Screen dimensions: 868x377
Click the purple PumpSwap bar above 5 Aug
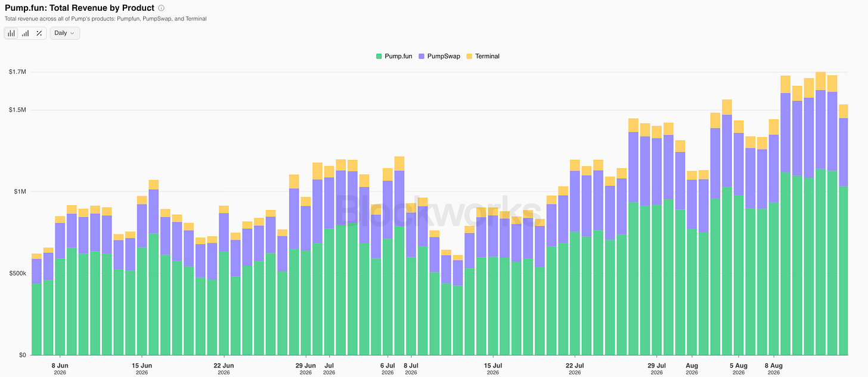tap(739, 164)
